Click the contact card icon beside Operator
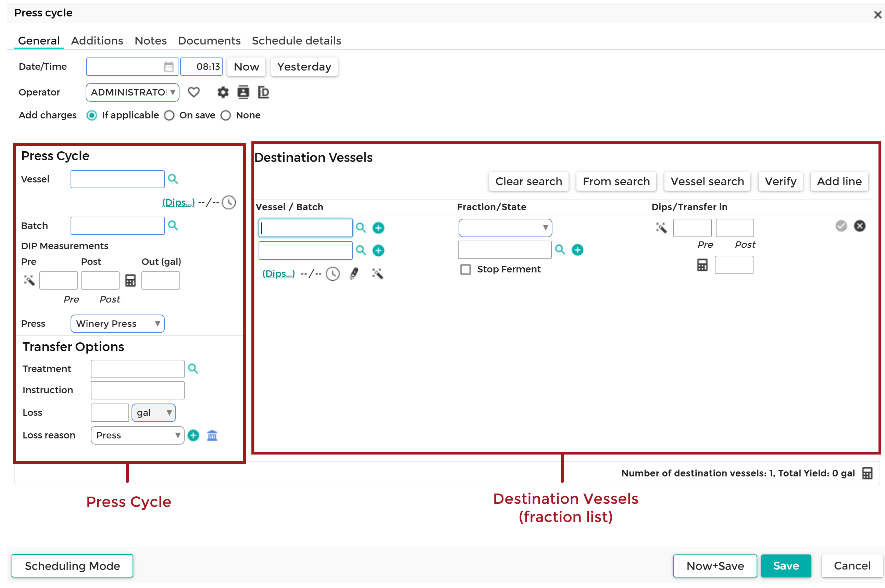 click(243, 92)
